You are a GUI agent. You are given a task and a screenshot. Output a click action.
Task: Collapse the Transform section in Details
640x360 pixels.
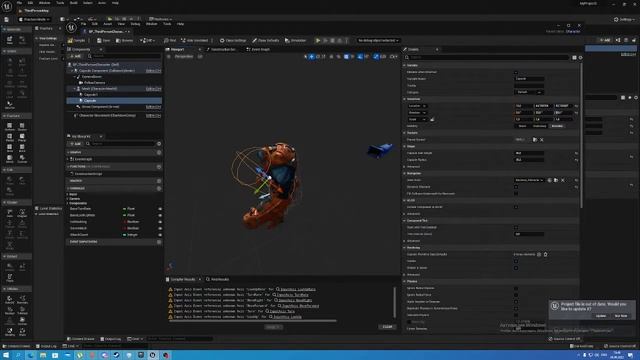coord(405,99)
